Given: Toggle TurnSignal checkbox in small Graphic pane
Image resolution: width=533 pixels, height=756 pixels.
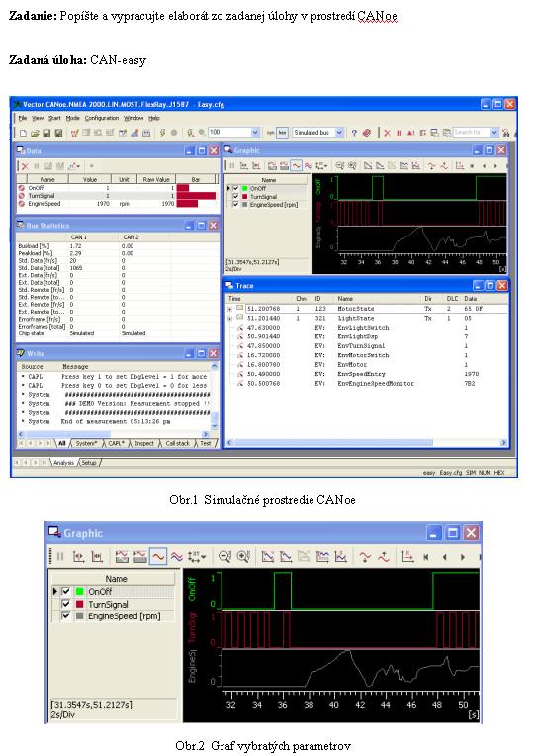Looking at the screenshot, I should point(235,197).
